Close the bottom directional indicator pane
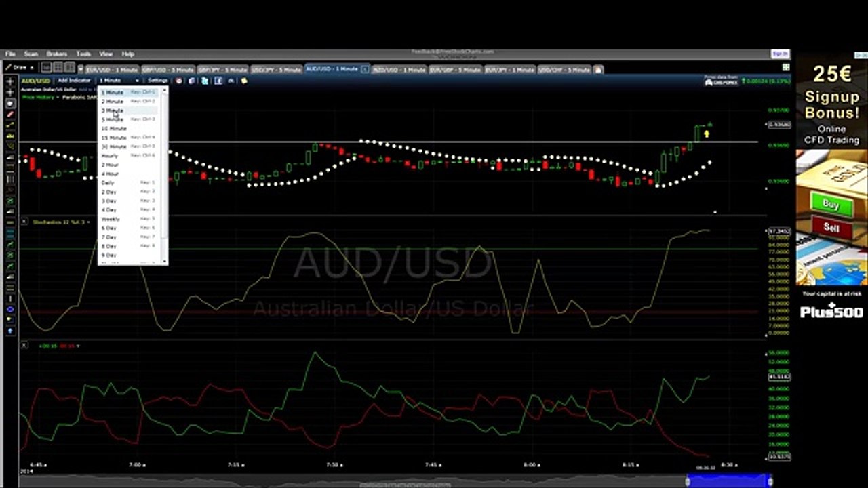 (24, 346)
